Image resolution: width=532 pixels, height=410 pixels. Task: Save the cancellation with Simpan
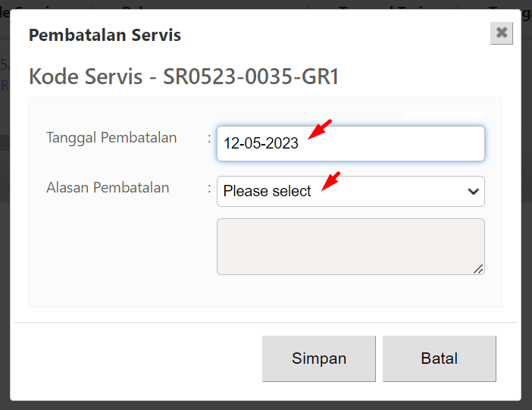click(318, 358)
